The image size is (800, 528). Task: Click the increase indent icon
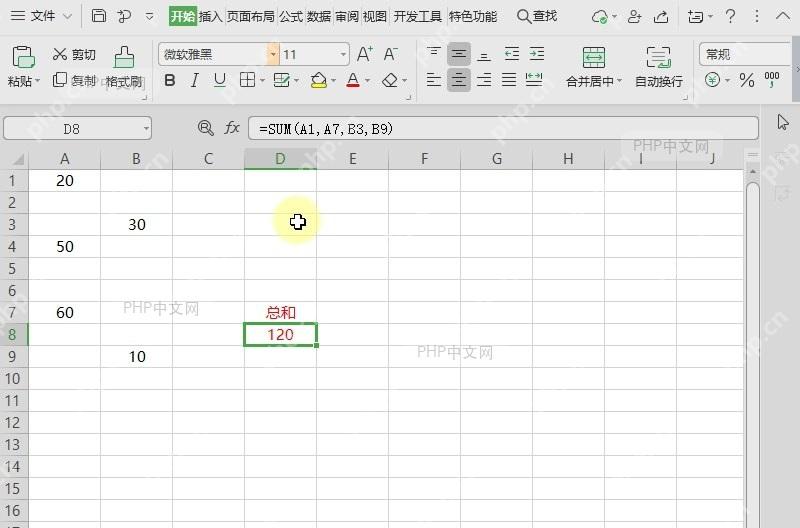[536, 54]
